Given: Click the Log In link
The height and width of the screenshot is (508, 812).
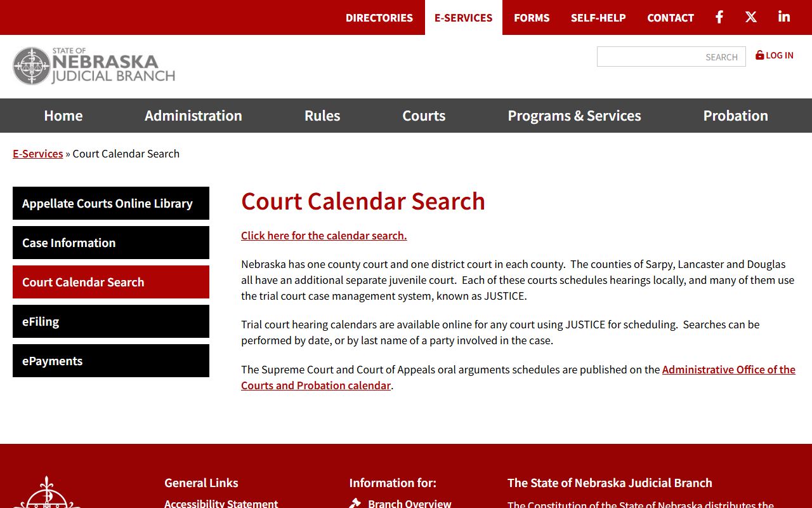Looking at the screenshot, I should coord(775,55).
